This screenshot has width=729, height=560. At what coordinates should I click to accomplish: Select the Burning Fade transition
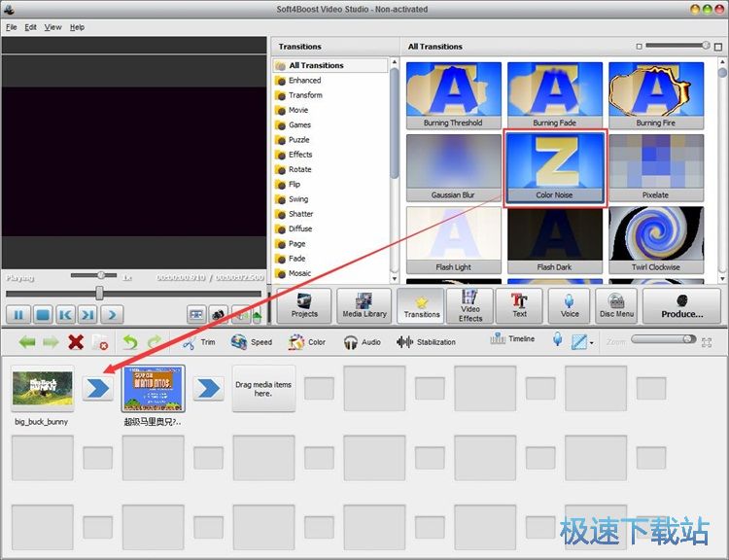(x=555, y=95)
